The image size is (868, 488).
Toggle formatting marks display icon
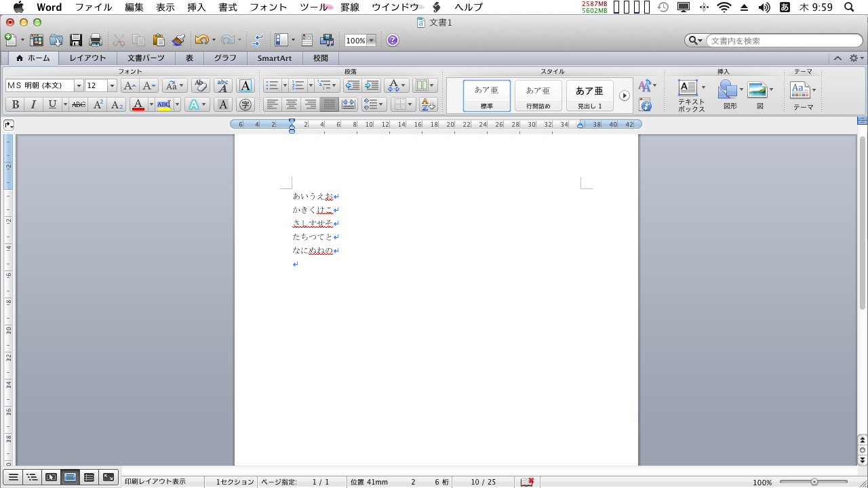(258, 40)
